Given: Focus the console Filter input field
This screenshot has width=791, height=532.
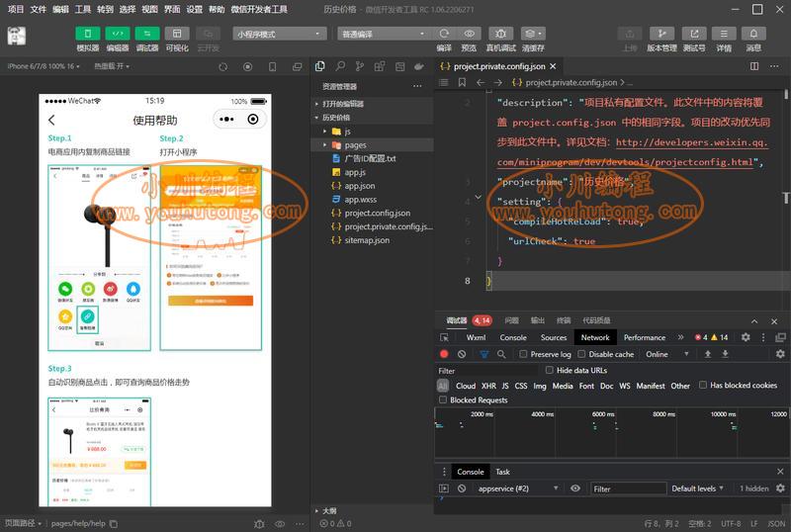Looking at the screenshot, I should 629,488.
